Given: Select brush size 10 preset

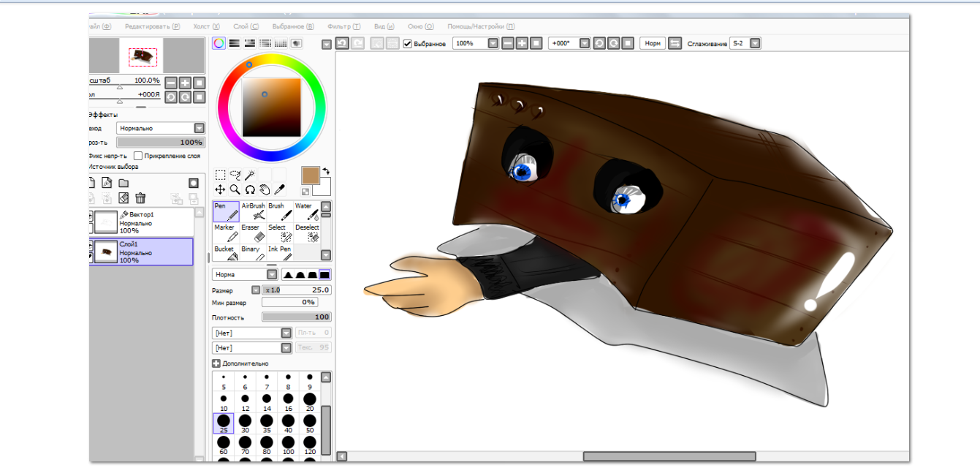Looking at the screenshot, I should pos(223,402).
